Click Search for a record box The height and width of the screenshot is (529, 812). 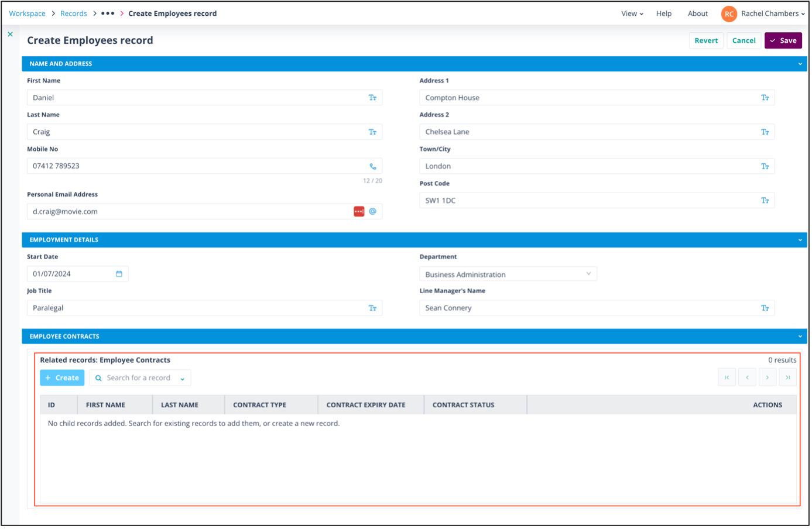pos(140,379)
